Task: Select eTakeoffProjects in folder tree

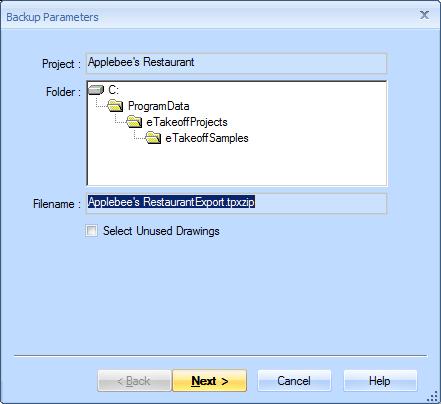Action: tap(187, 122)
